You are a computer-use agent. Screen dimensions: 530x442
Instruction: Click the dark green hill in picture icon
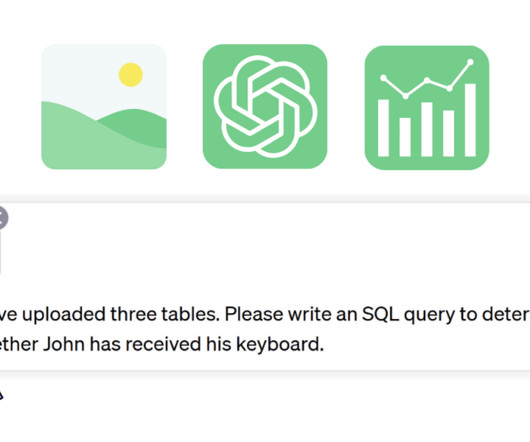135,128
